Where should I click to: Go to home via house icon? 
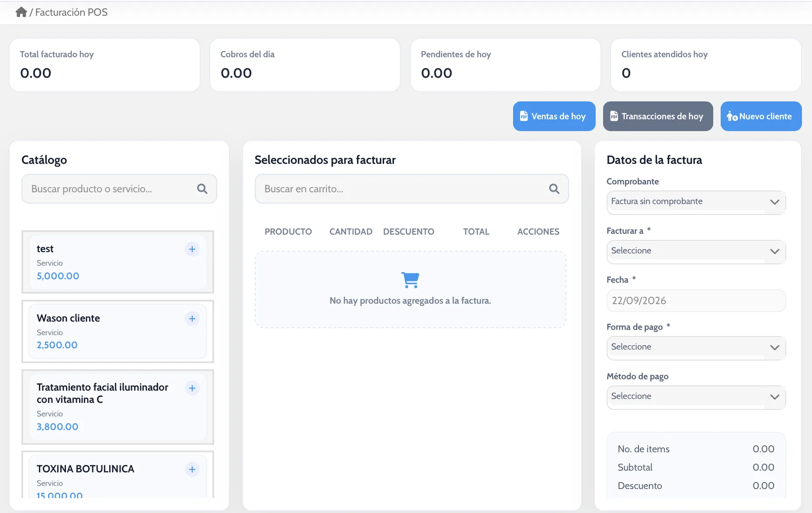(21, 12)
